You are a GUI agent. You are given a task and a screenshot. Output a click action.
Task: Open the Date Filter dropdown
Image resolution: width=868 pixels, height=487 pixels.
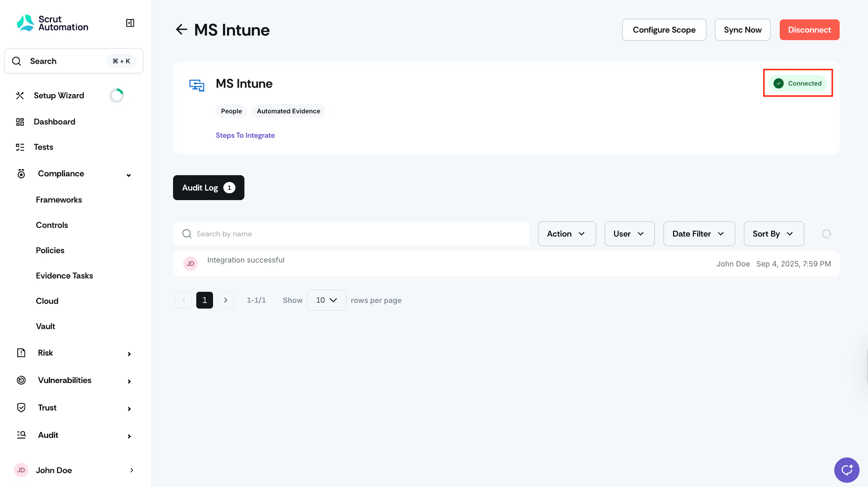click(x=699, y=234)
